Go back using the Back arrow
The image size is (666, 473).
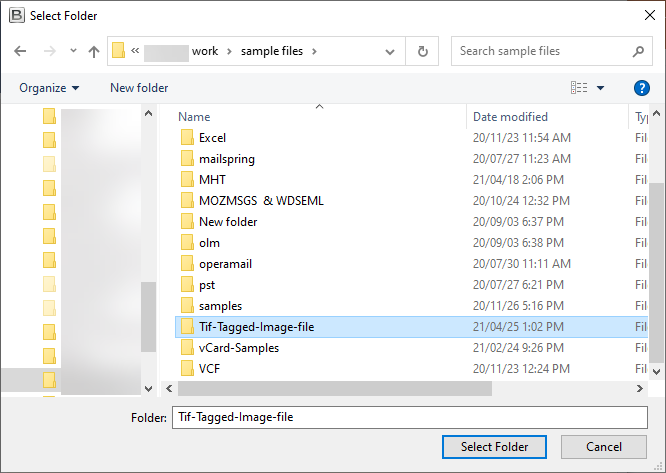[20, 51]
